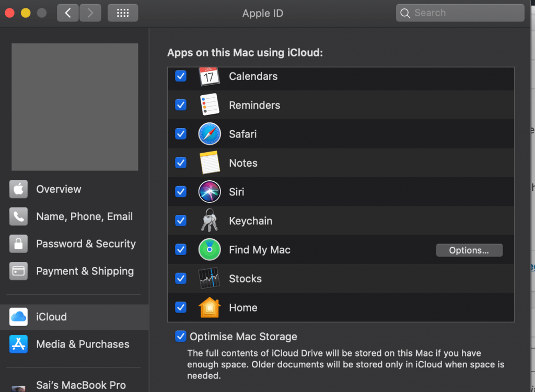Click the Show All preferences grid button
Image resolution: width=535 pixels, height=392 pixels.
(x=122, y=13)
